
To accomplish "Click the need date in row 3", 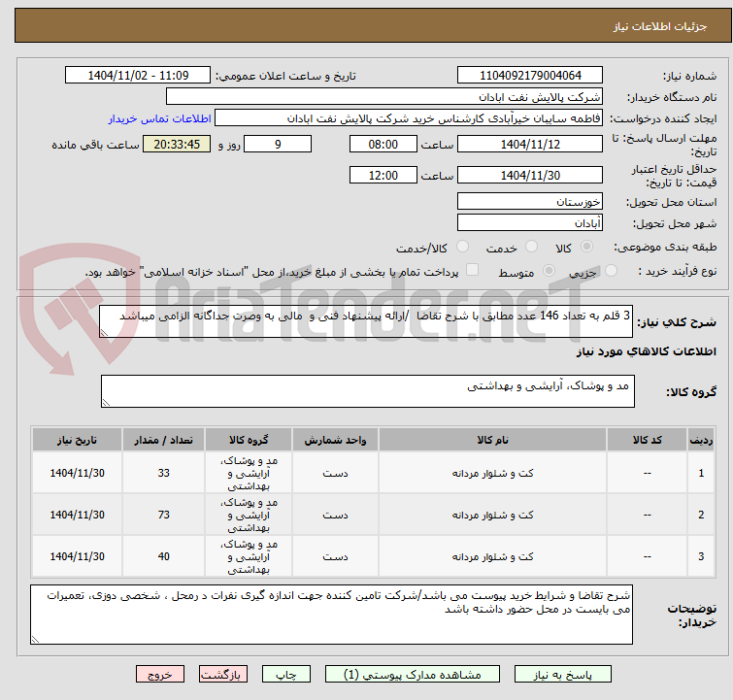I will pos(77,556).
